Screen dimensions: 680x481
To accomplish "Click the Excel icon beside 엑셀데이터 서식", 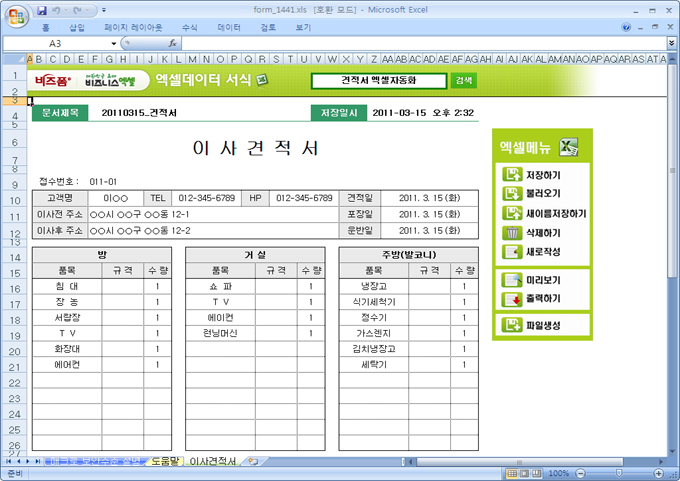I will tap(261, 79).
